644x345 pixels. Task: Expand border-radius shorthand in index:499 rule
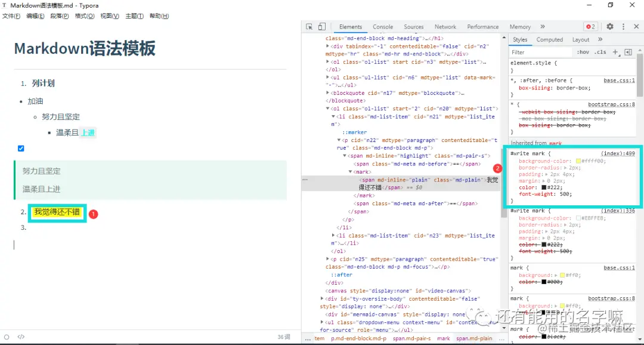click(x=566, y=168)
